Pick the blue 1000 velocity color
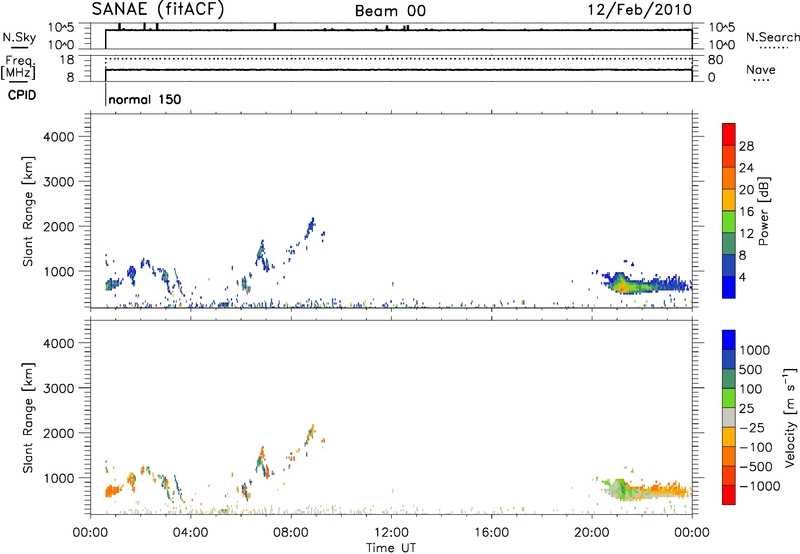 pyautogui.click(x=729, y=340)
